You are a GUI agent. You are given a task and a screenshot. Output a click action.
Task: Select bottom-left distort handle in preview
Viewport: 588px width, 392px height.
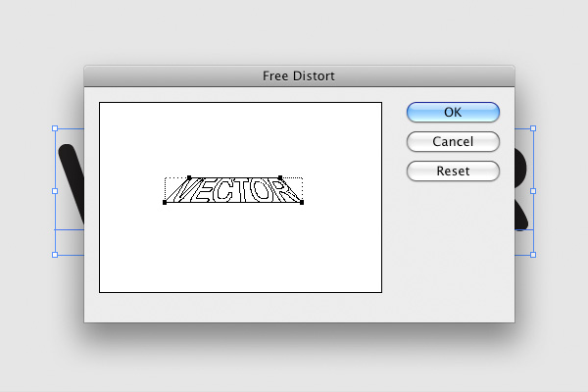point(165,203)
